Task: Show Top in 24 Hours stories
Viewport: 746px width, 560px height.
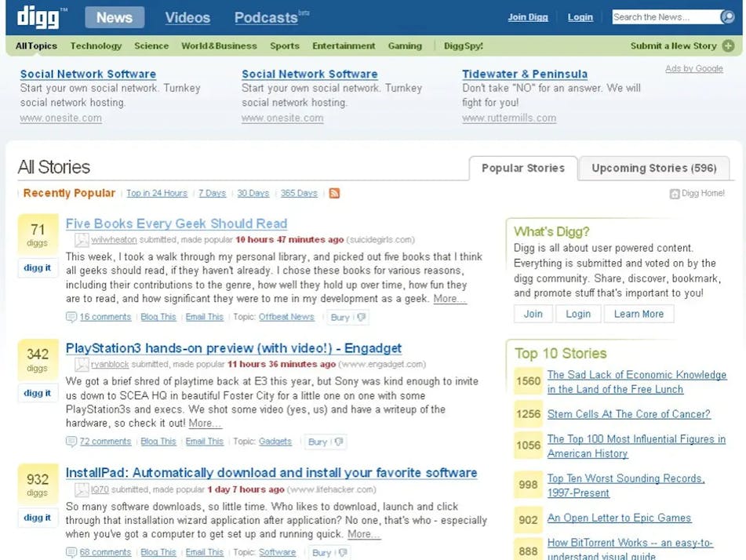Action: point(157,193)
